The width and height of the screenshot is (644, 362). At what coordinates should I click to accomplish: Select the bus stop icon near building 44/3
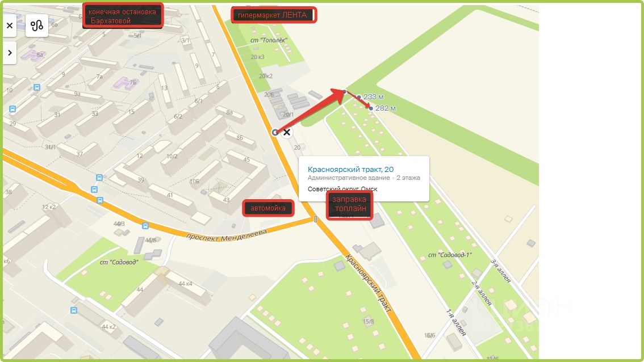pyautogui.click(x=145, y=226)
